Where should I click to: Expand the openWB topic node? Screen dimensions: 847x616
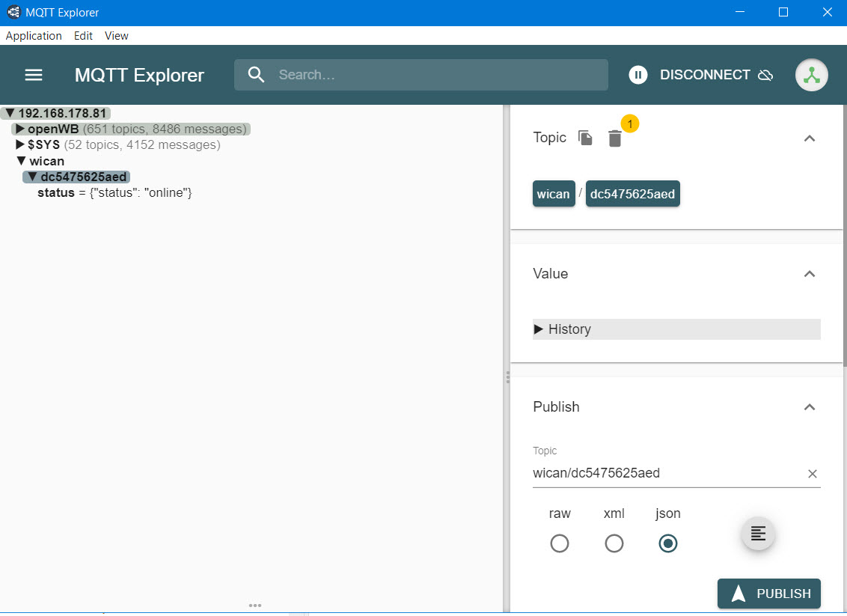click(x=20, y=129)
